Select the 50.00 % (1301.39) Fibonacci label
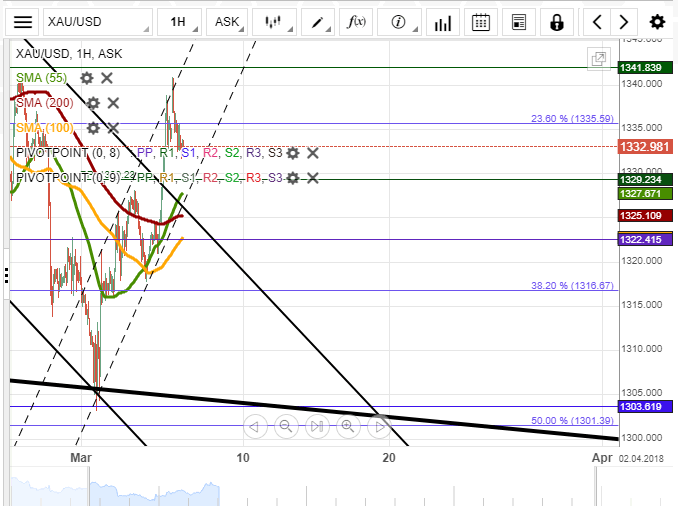The height and width of the screenshot is (515, 678). (x=572, y=420)
